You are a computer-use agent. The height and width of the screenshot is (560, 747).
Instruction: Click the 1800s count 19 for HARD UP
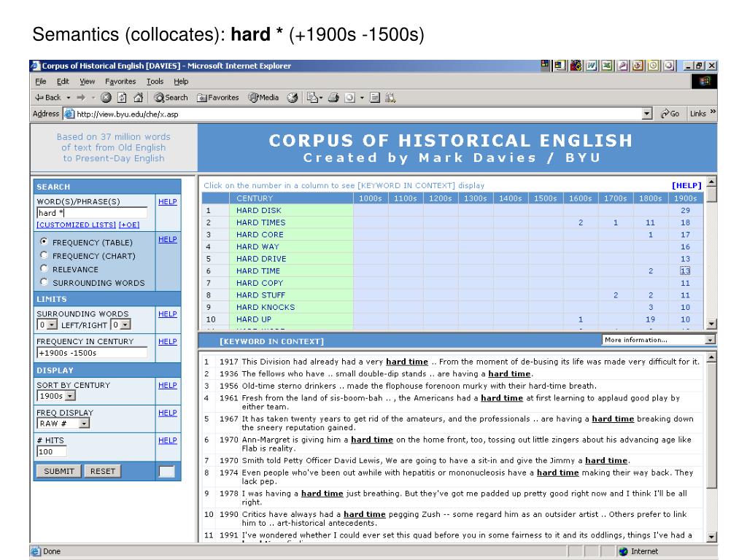coord(650,319)
